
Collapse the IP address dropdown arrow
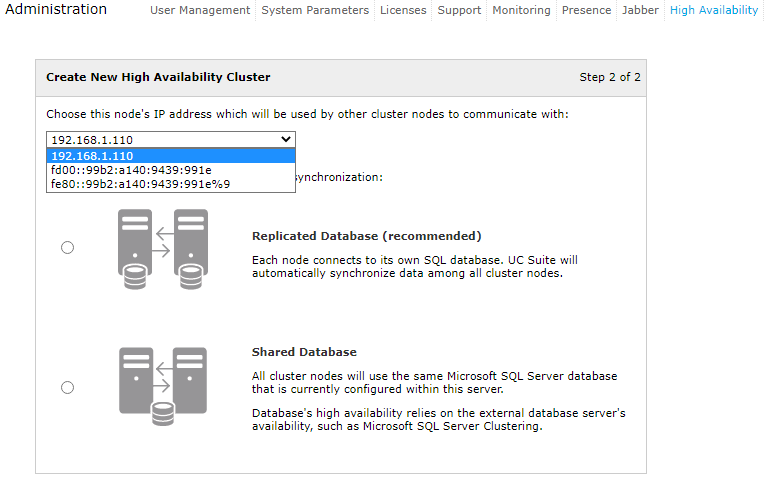click(286, 140)
